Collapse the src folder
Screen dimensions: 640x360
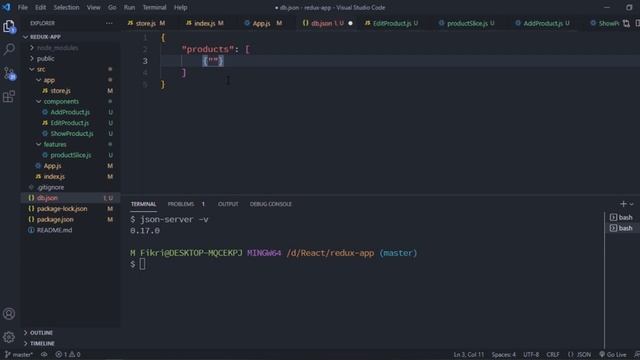click(71, 69)
